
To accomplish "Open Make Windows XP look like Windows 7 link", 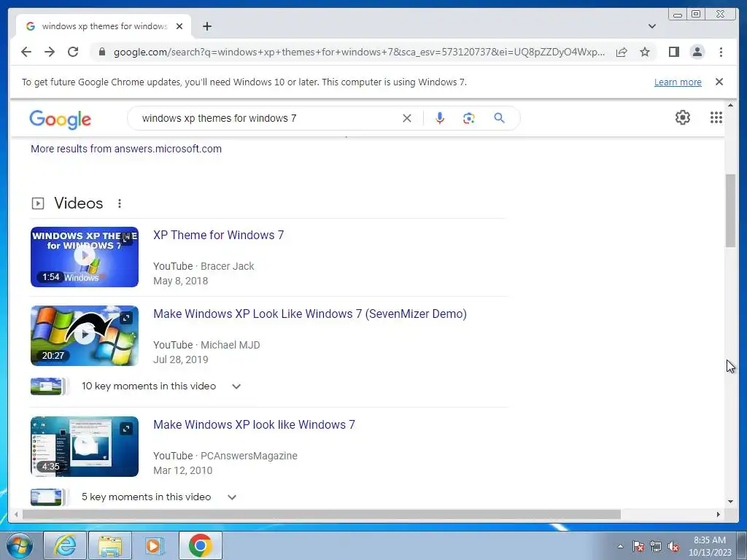I will coord(254,424).
